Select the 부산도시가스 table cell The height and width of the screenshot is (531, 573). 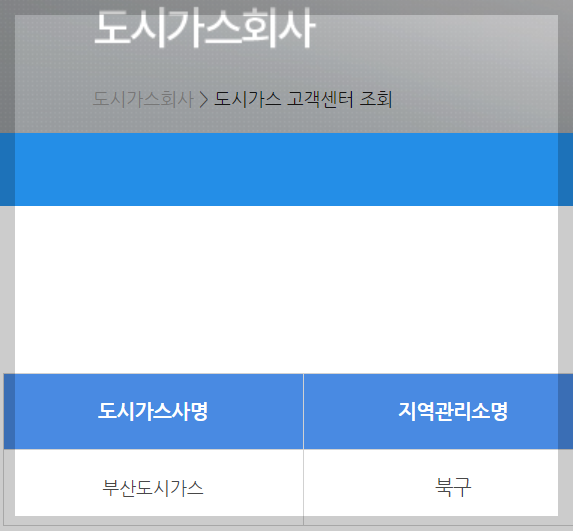[x=153, y=487]
